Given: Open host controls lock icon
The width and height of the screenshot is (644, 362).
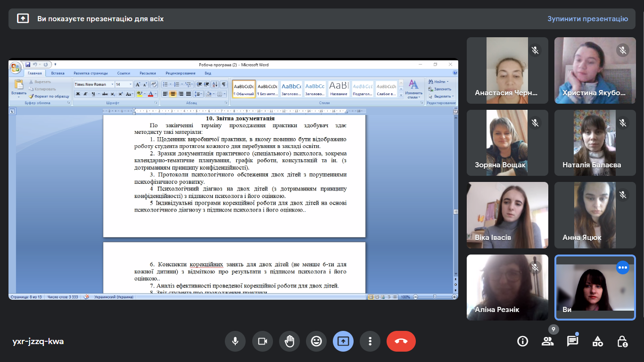Looking at the screenshot, I should pos(622,341).
